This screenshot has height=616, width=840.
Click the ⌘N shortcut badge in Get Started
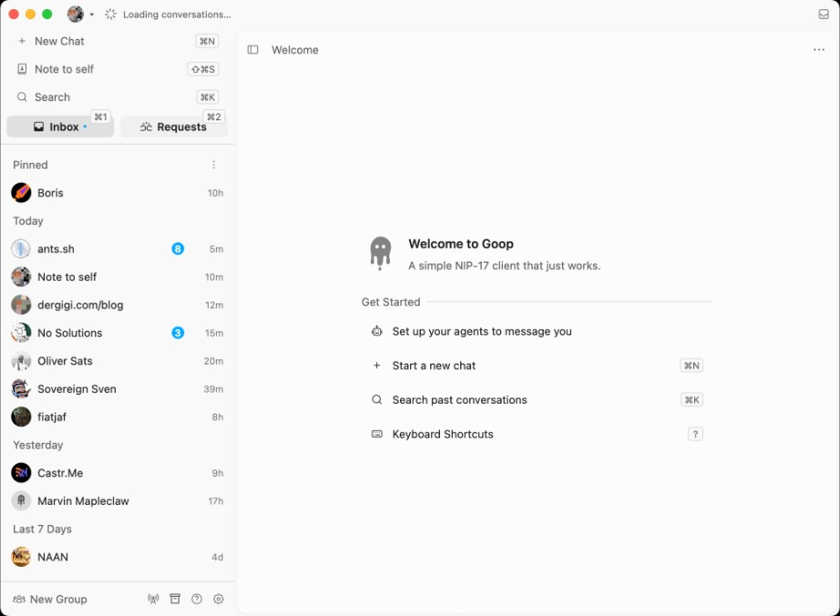691,365
